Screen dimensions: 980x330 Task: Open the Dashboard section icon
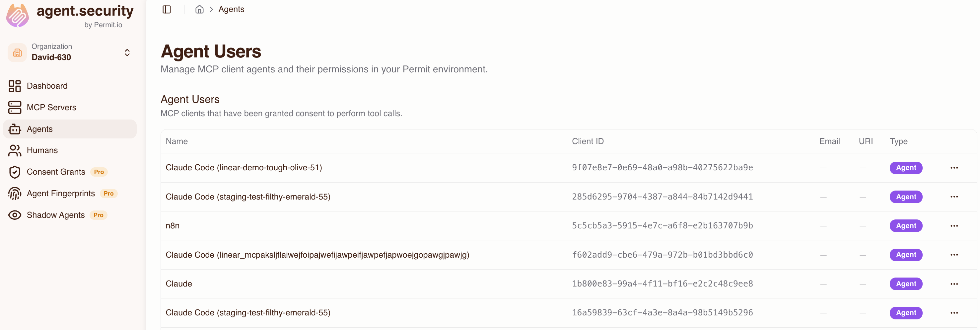[x=15, y=86]
